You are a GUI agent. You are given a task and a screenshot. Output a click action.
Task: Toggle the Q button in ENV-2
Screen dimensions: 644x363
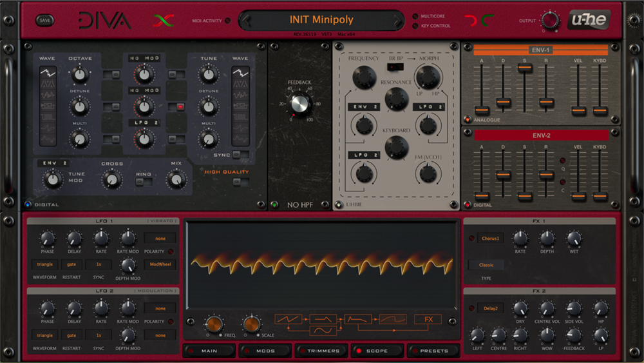(563, 161)
